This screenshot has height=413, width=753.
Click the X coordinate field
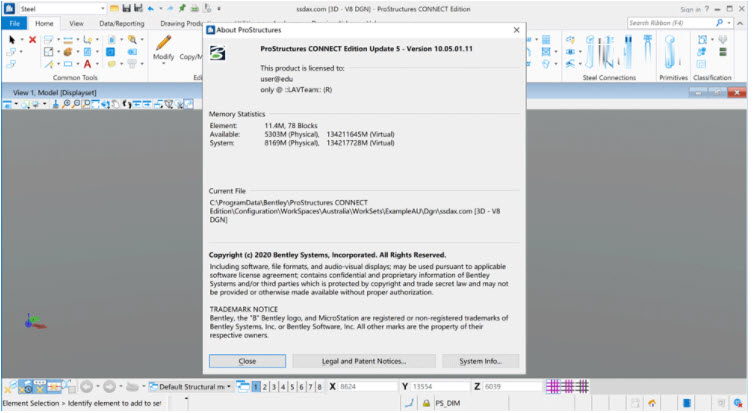coord(368,387)
